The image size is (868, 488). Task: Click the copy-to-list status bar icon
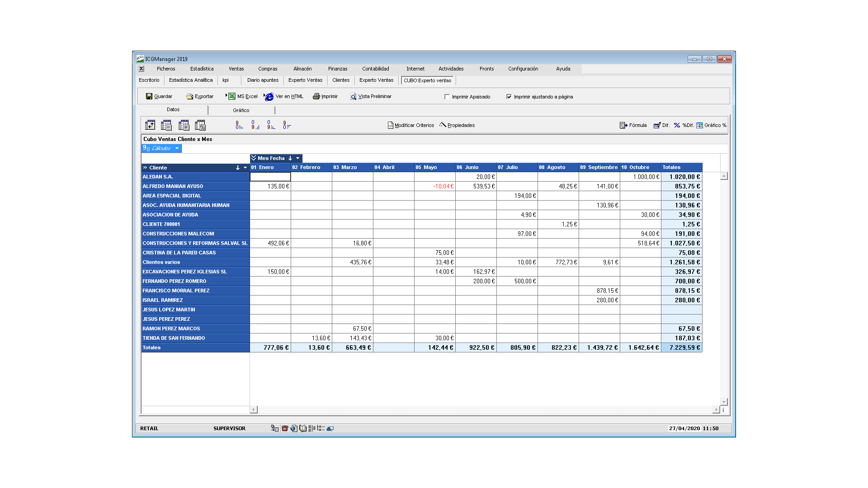[x=274, y=428]
